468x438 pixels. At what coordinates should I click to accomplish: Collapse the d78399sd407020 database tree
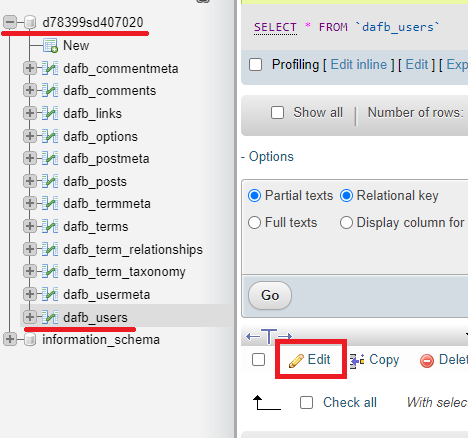pos(10,22)
